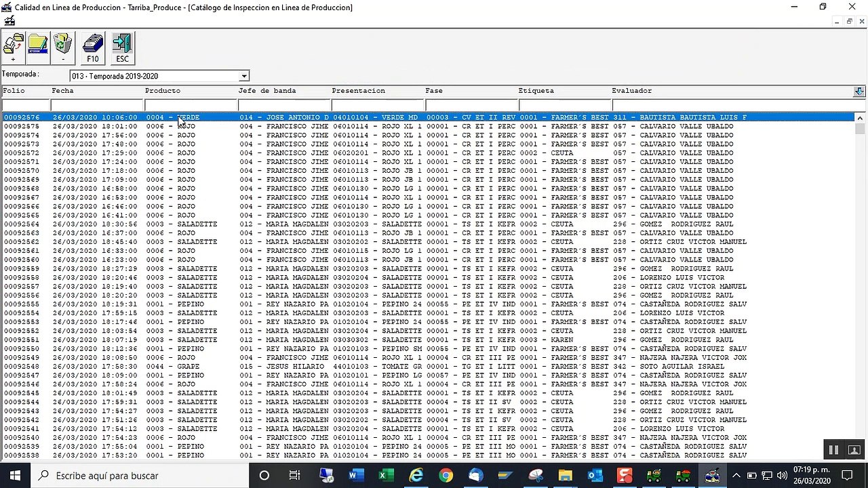Open Excel from the taskbar

click(386, 476)
